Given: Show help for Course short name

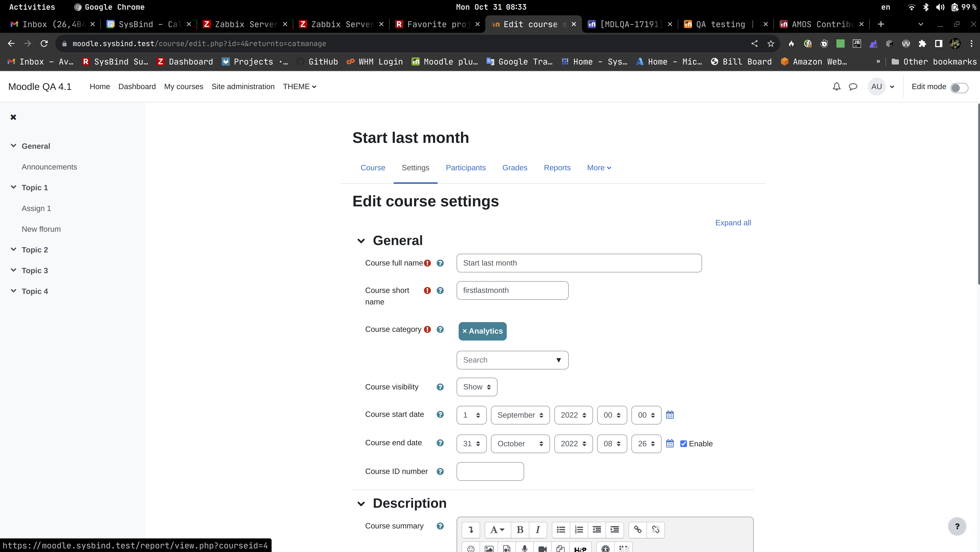Looking at the screenshot, I should click(440, 291).
